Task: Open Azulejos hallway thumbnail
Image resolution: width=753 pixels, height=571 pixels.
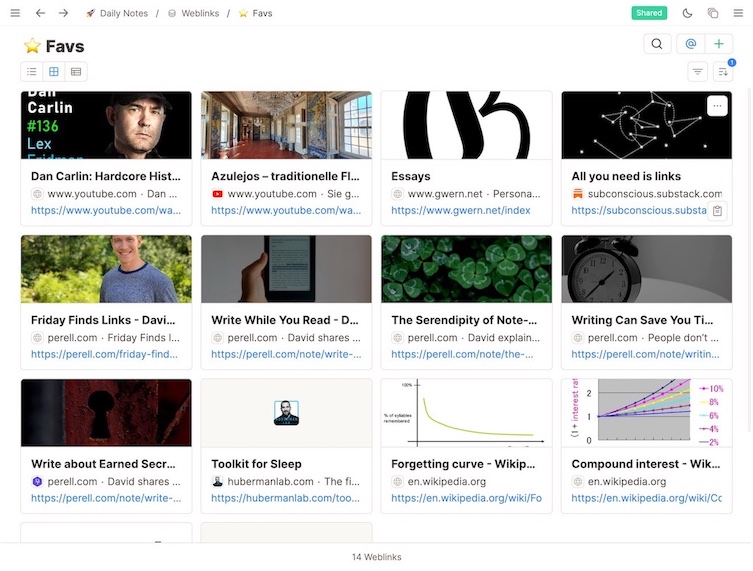Action: click(x=286, y=125)
